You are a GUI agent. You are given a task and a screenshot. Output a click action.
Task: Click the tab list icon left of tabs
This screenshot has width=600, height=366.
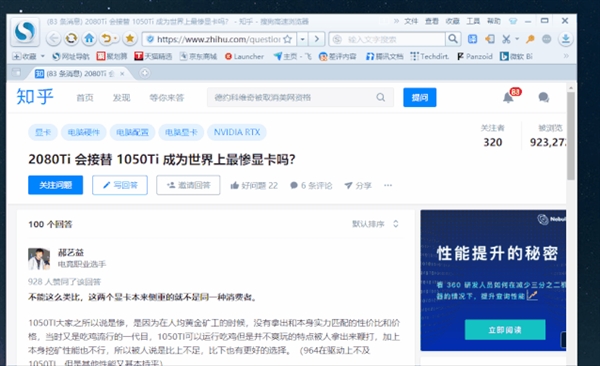pos(16,72)
